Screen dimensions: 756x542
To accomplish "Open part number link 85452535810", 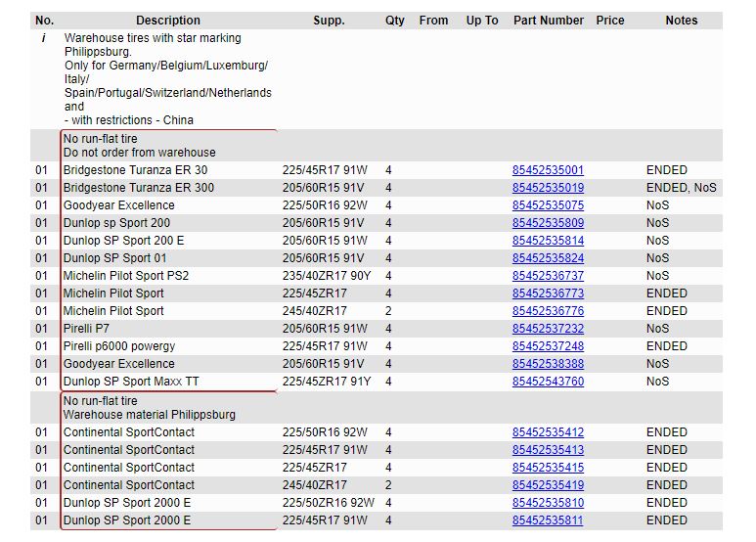I will [x=548, y=503].
